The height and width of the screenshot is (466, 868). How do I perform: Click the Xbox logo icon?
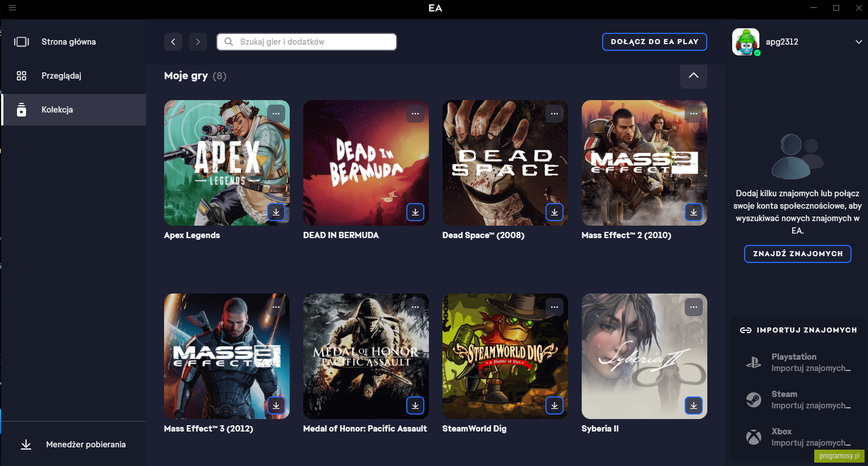754,437
